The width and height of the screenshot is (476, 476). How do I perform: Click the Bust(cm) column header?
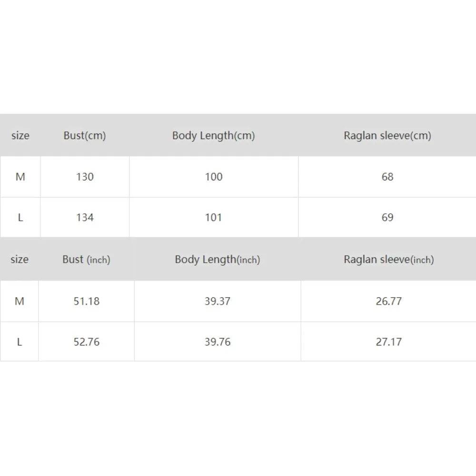(x=85, y=136)
